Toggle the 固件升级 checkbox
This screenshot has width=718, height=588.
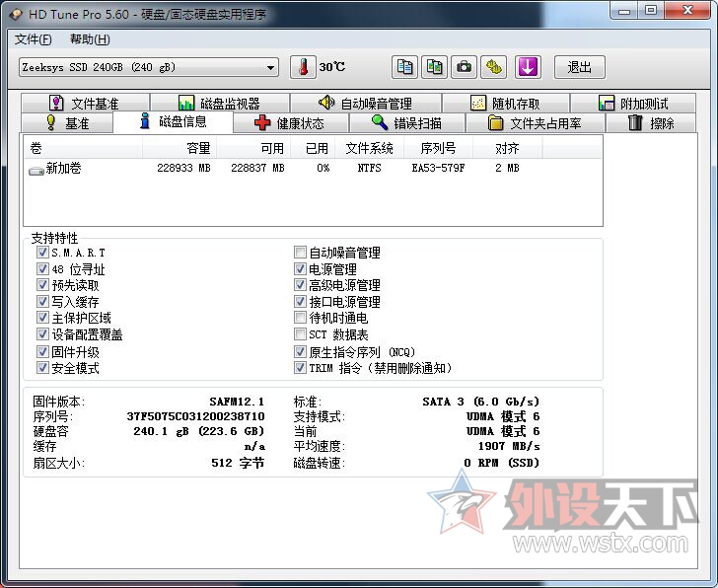[x=42, y=351]
